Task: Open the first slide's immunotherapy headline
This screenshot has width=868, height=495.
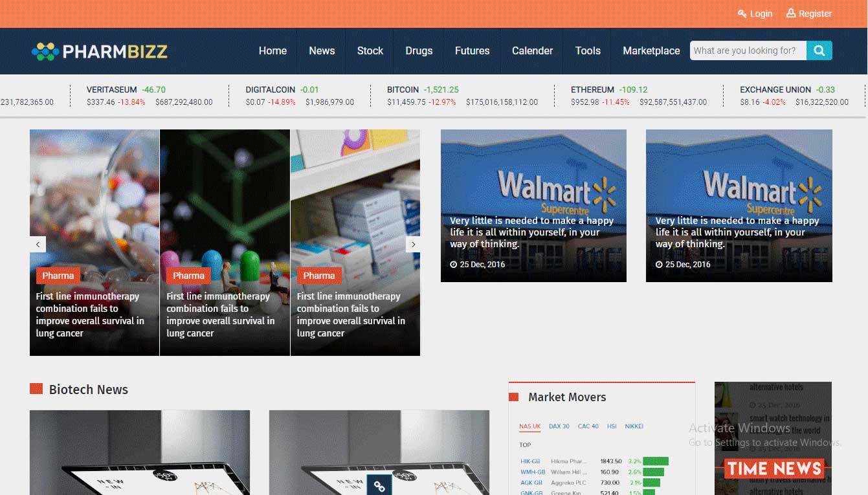Action: click(x=90, y=314)
